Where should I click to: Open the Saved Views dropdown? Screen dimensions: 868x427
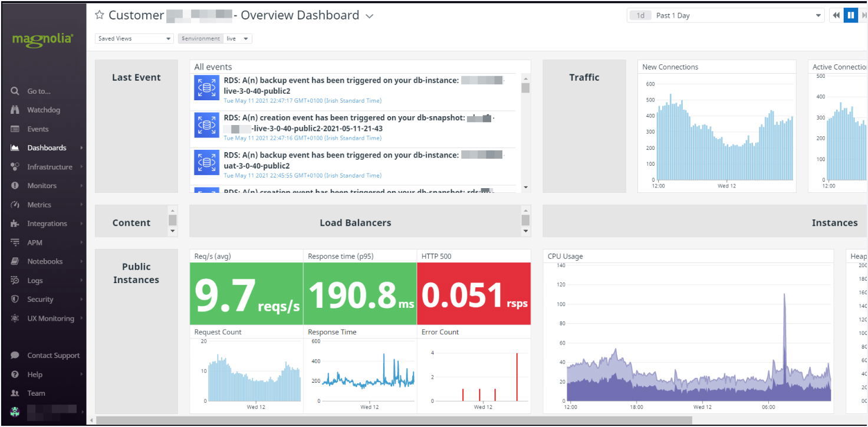[x=134, y=39]
